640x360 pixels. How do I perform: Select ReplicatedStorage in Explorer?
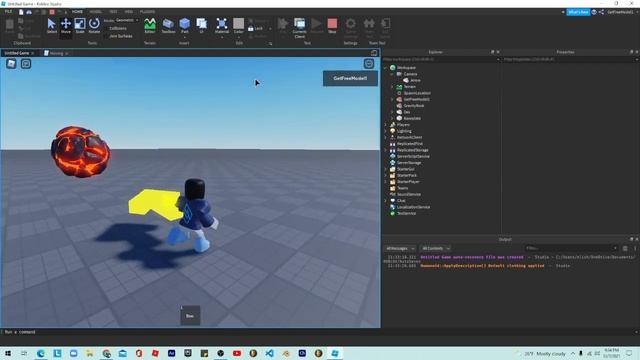412,150
